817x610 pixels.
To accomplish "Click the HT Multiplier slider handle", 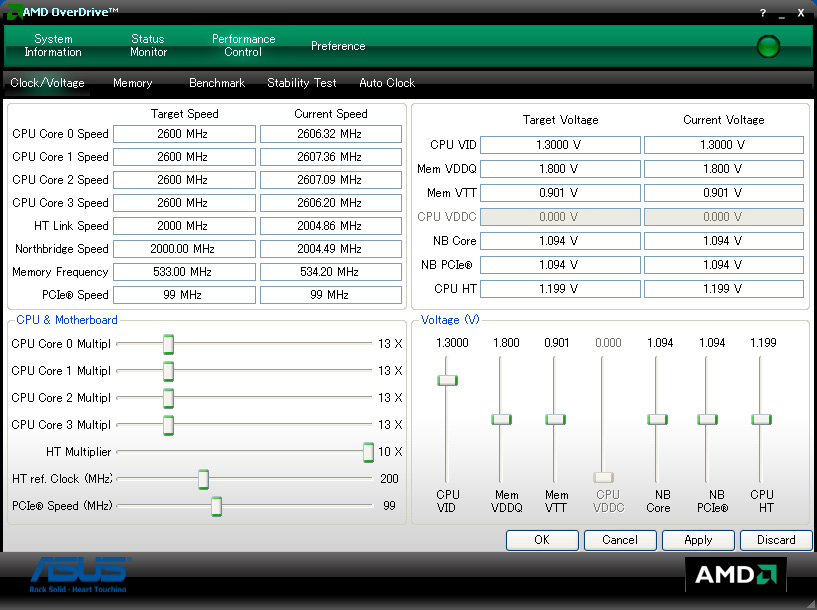I will 368,452.
